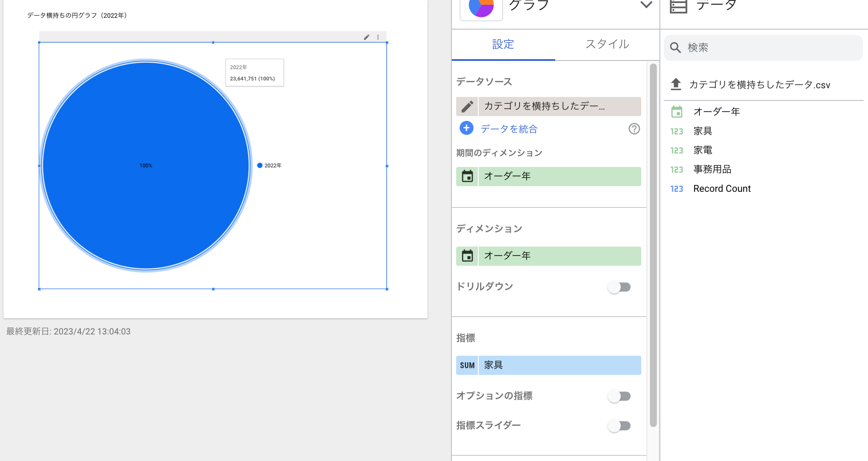Click the blue plus icon for blending data
The width and height of the screenshot is (868, 461).
click(x=467, y=128)
